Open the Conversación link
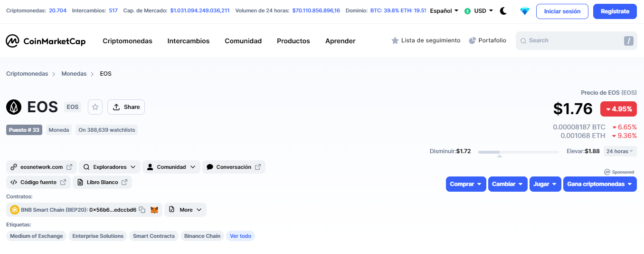Viewport: 644px width, 254px height. pos(234,167)
